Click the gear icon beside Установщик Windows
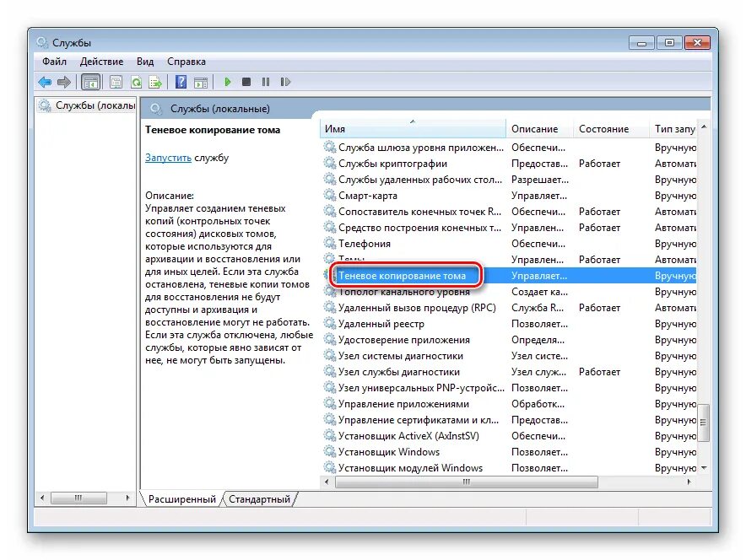Viewport: 746px width, 560px height. click(330, 451)
